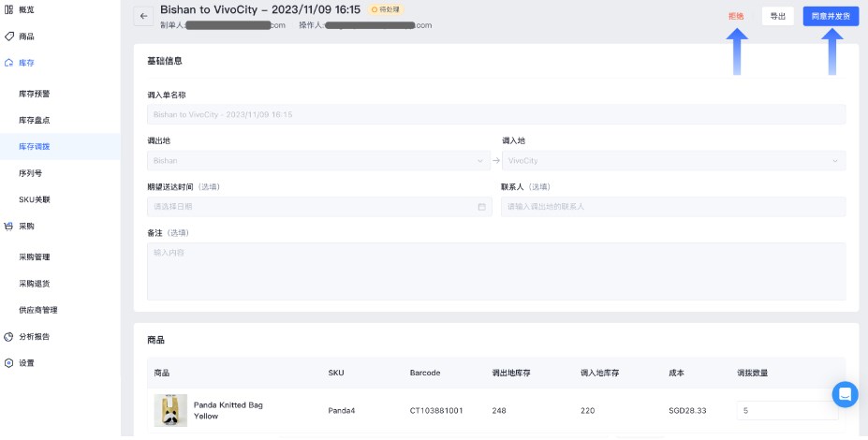
Task: Click the 备注 remarks text area
Action: click(496, 271)
